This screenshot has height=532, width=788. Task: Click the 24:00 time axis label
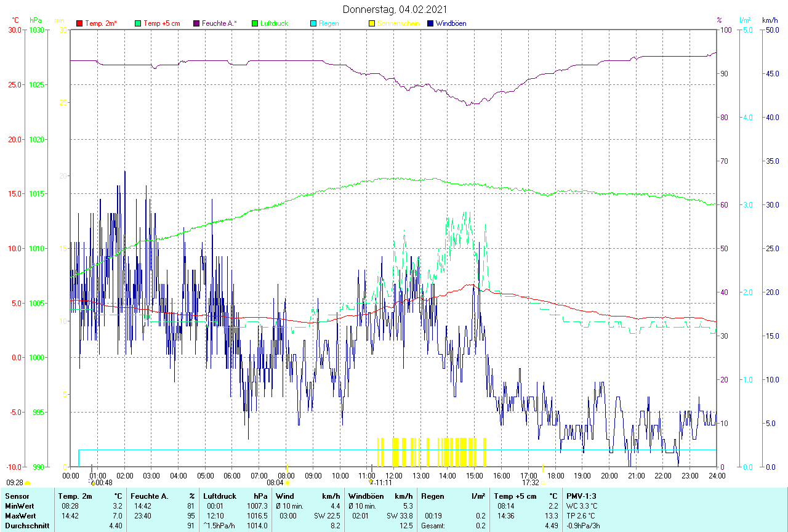click(x=717, y=475)
